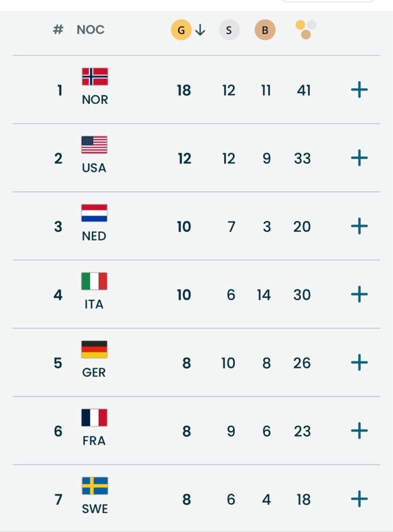Click the Norway flag icon
This screenshot has height=532, width=393.
click(94, 76)
